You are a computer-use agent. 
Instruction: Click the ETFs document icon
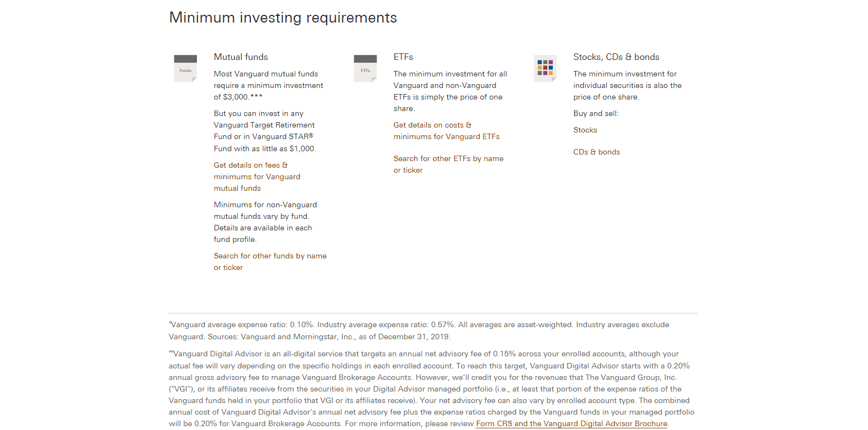tap(365, 69)
